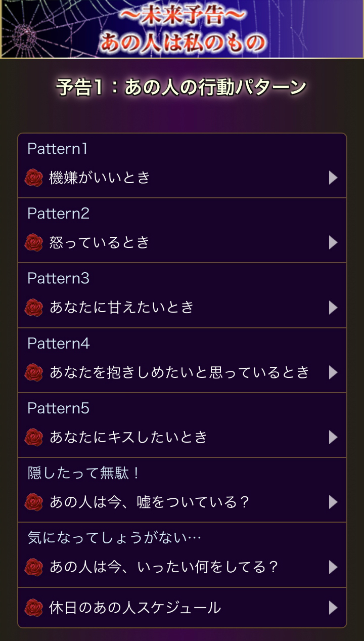The height and width of the screenshot is (641, 364).
Task: Click the rose icon beside 嘘をついている？
Action: click(x=34, y=502)
